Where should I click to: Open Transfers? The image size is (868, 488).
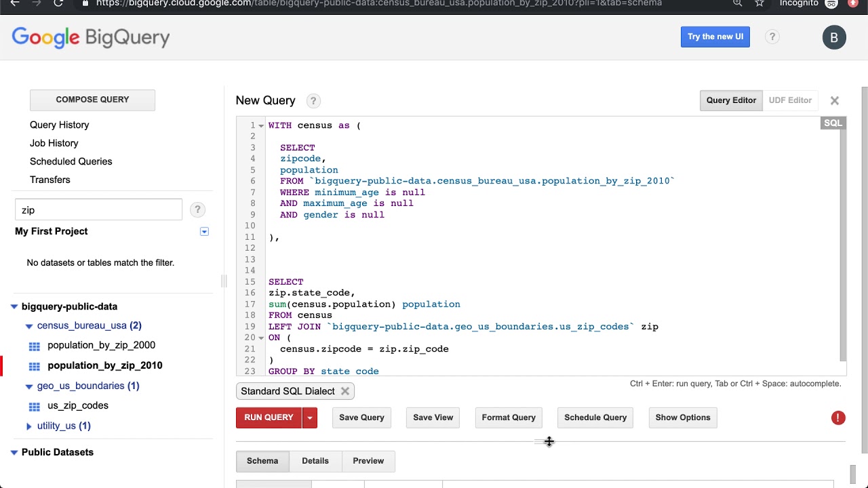point(50,180)
